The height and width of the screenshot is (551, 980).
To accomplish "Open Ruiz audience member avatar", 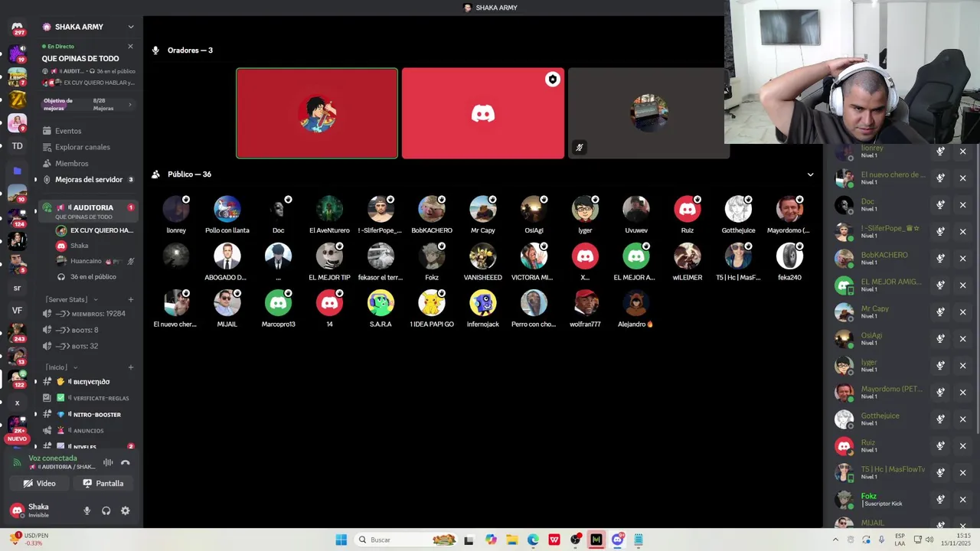I will pyautogui.click(x=687, y=209).
